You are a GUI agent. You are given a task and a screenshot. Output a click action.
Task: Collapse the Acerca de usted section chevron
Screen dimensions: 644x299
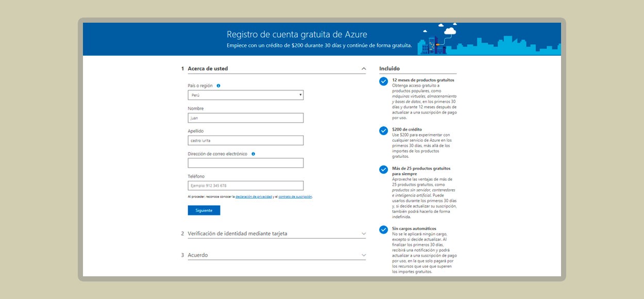click(364, 69)
